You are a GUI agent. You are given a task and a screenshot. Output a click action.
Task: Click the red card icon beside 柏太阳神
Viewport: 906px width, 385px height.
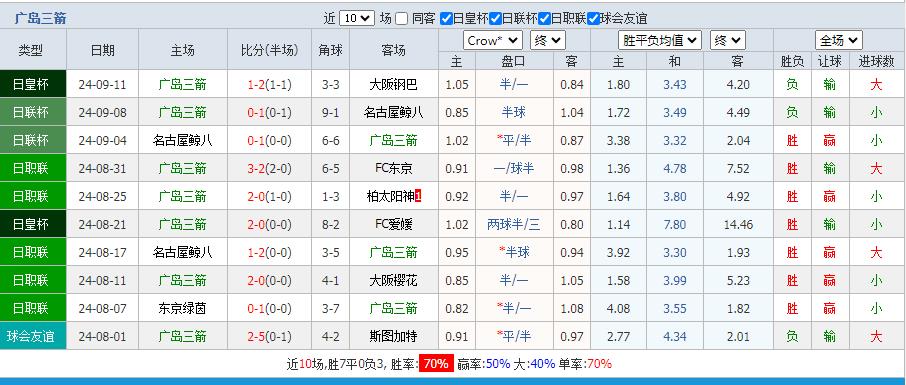418,197
